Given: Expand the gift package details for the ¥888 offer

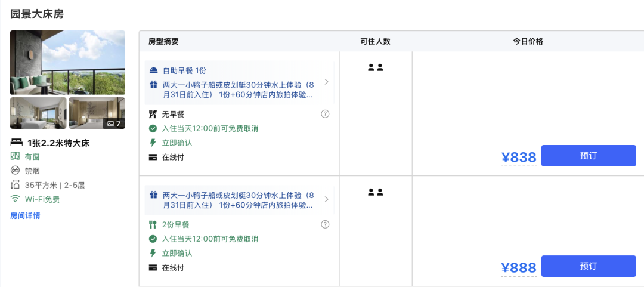Looking at the screenshot, I should click(327, 199).
